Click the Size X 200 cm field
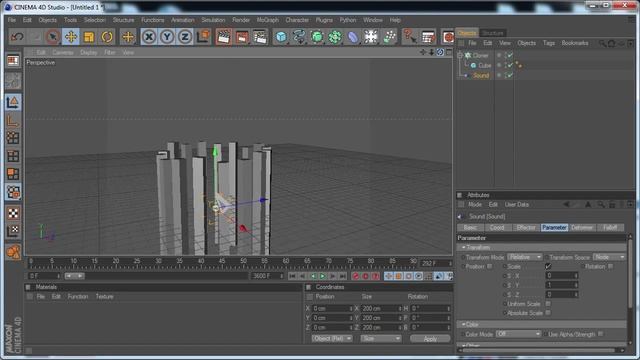640x360 pixels. 381,308
